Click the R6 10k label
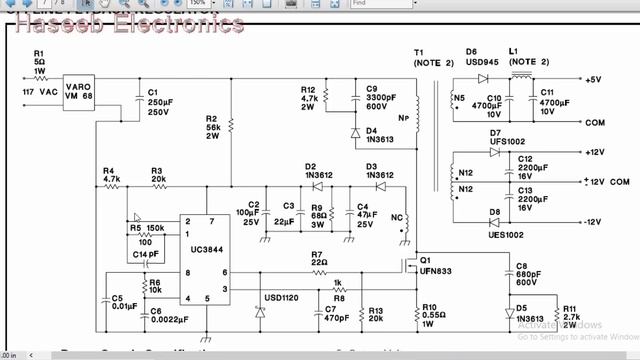640x360 pixels. click(155, 286)
